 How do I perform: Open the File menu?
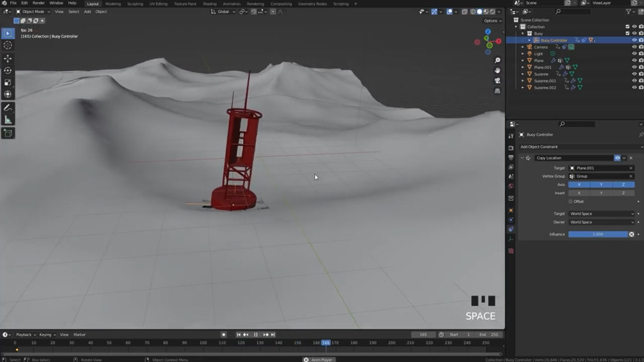coord(13,3)
